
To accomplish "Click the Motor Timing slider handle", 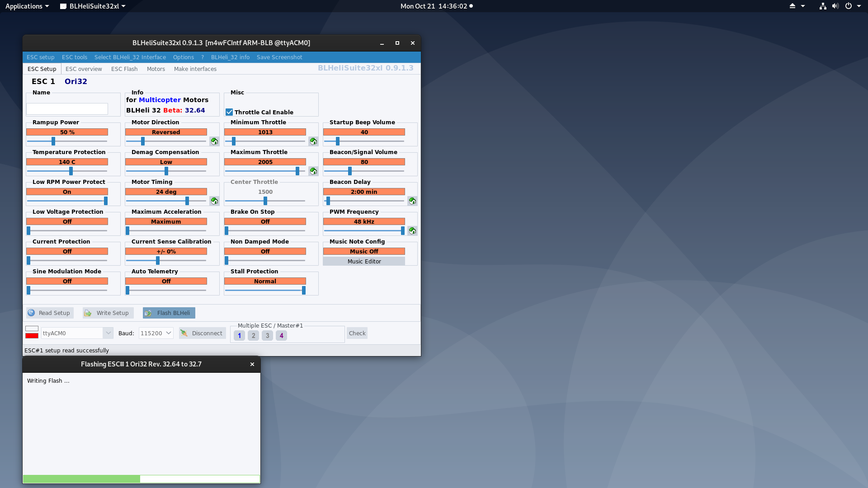I will (x=187, y=201).
